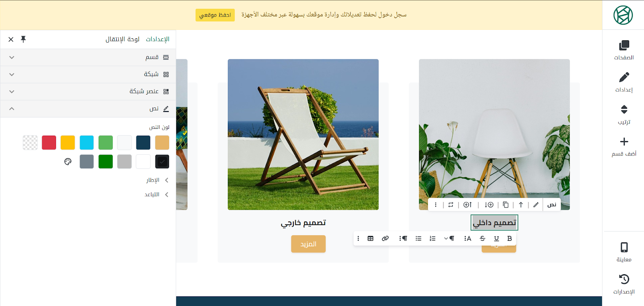Insert a link via the chain icon

coord(385,238)
